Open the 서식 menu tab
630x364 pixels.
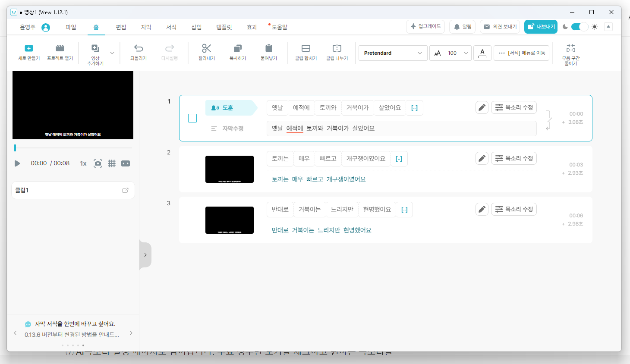pyautogui.click(x=171, y=27)
